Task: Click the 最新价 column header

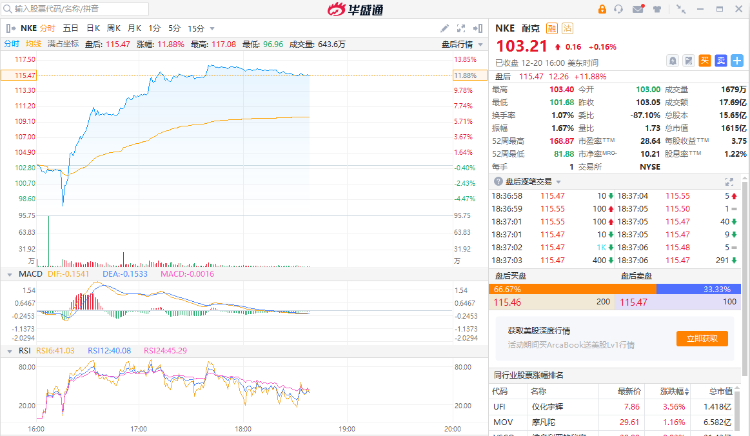Action: pyautogui.click(x=629, y=392)
